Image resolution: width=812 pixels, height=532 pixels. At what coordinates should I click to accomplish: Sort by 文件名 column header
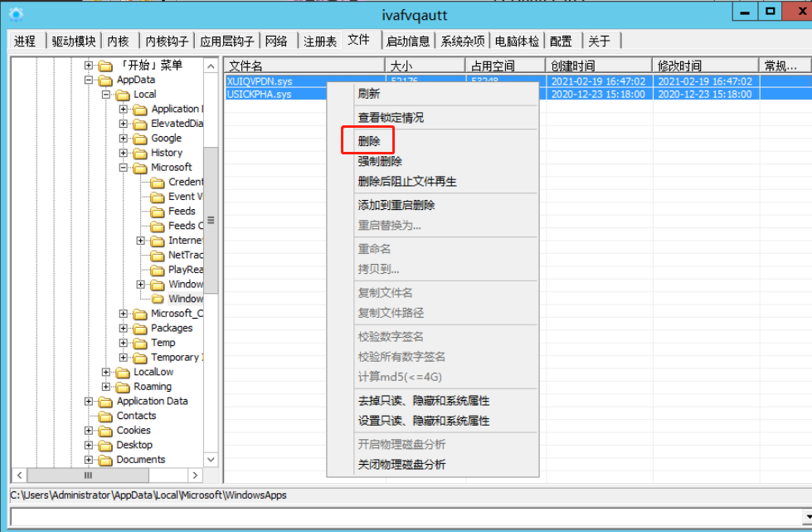[304, 66]
